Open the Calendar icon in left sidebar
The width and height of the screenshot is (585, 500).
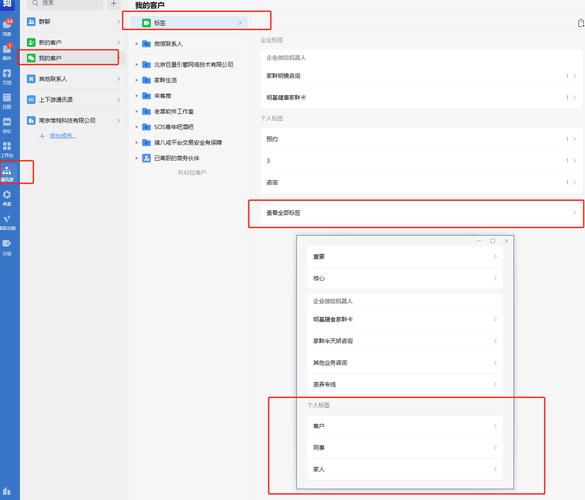[x=7, y=101]
